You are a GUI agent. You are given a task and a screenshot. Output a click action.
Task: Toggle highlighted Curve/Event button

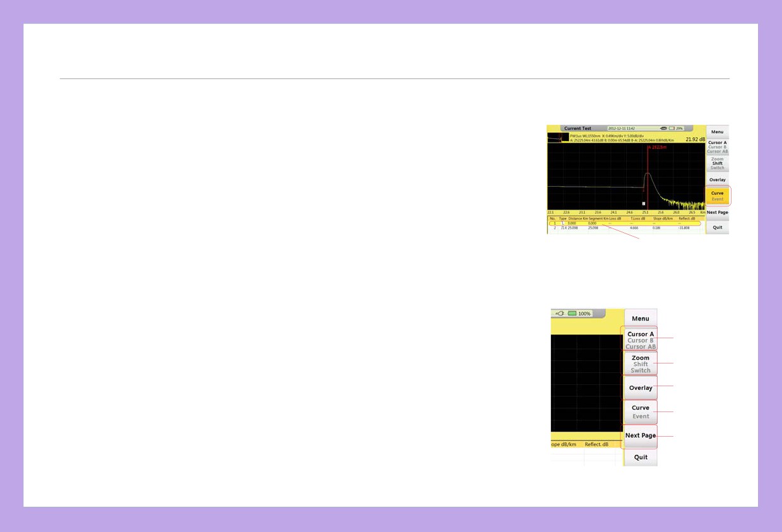point(717,196)
